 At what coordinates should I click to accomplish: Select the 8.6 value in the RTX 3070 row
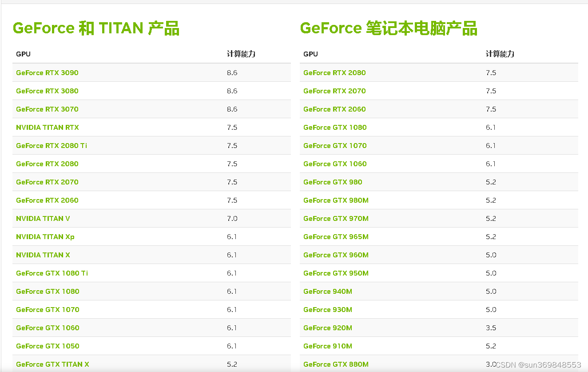pos(232,109)
